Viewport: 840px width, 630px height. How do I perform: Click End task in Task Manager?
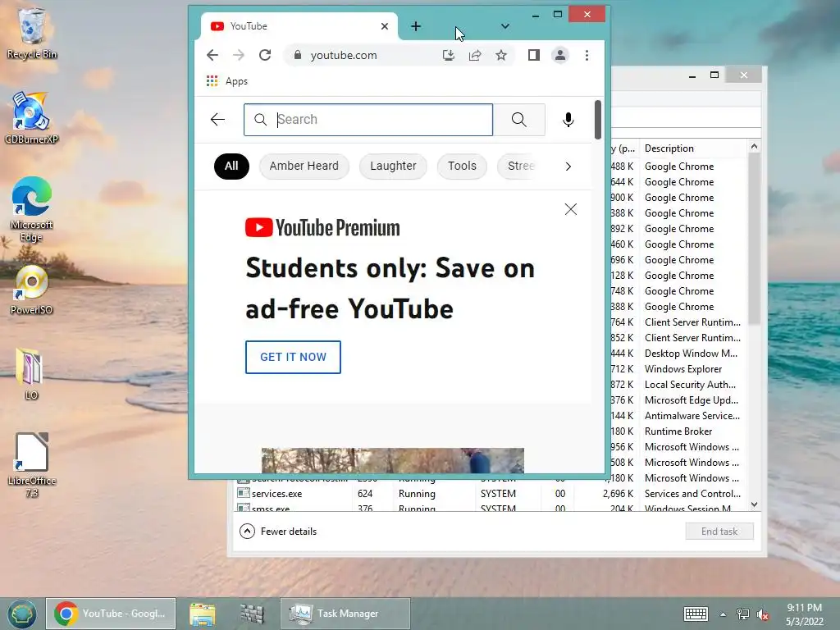click(719, 532)
